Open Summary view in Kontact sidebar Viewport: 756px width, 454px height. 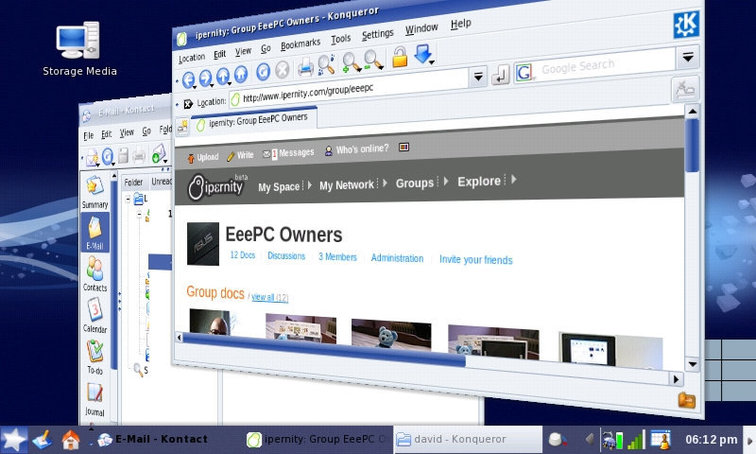(x=95, y=190)
